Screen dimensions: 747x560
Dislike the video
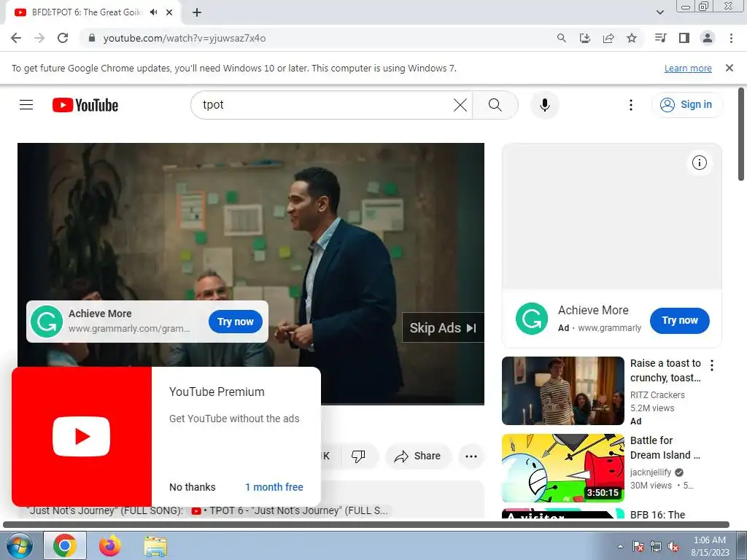(x=358, y=456)
